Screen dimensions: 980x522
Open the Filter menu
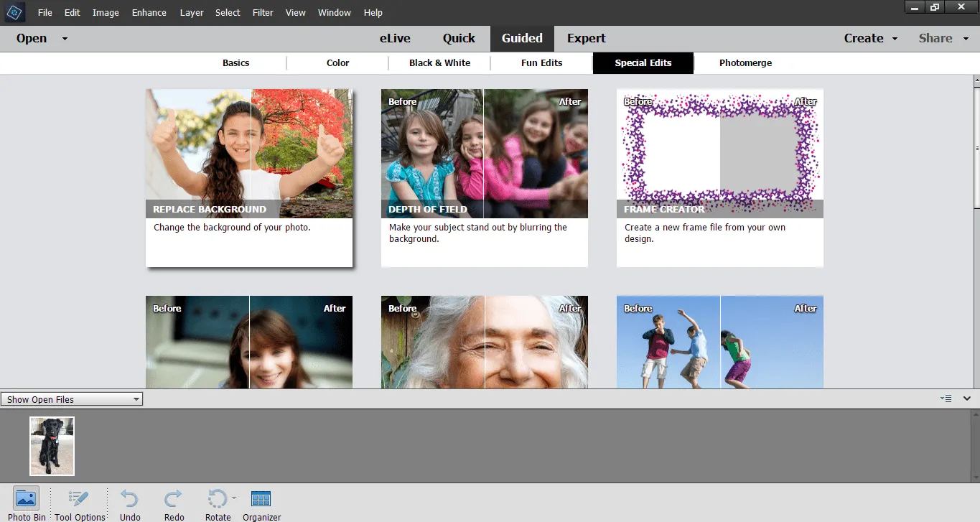click(263, 13)
